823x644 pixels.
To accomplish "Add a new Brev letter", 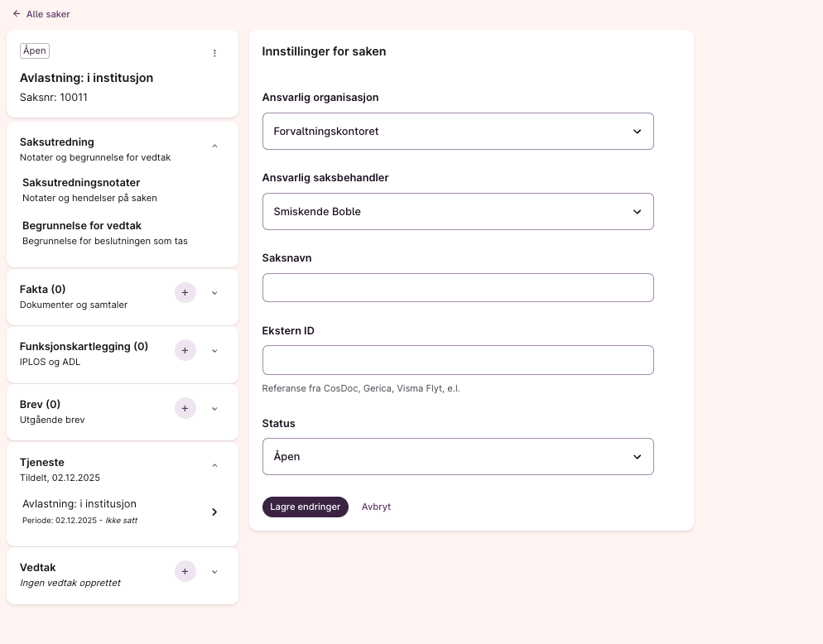I will pyautogui.click(x=185, y=408).
